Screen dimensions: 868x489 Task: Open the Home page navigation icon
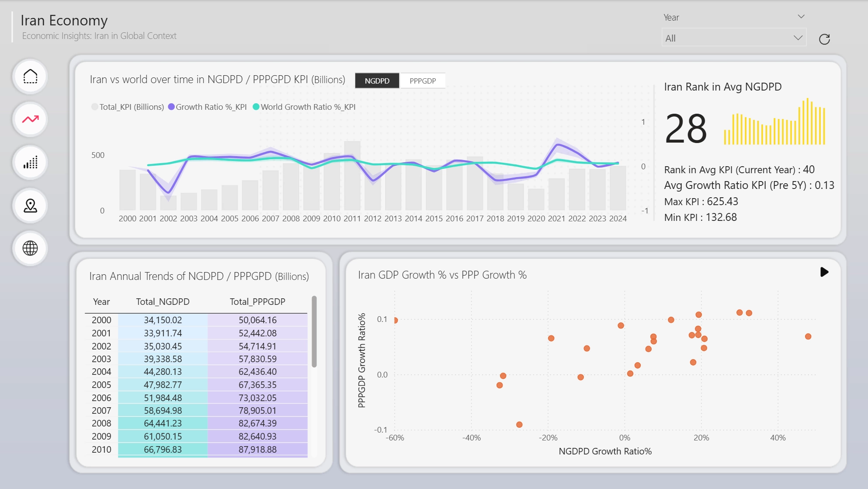click(30, 77)
